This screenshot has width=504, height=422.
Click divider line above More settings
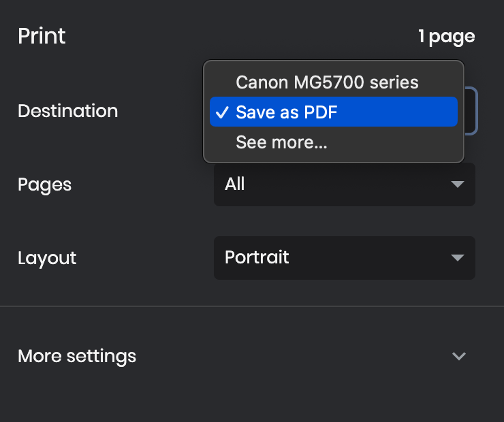pyautogui.click(x=252, y=306)
